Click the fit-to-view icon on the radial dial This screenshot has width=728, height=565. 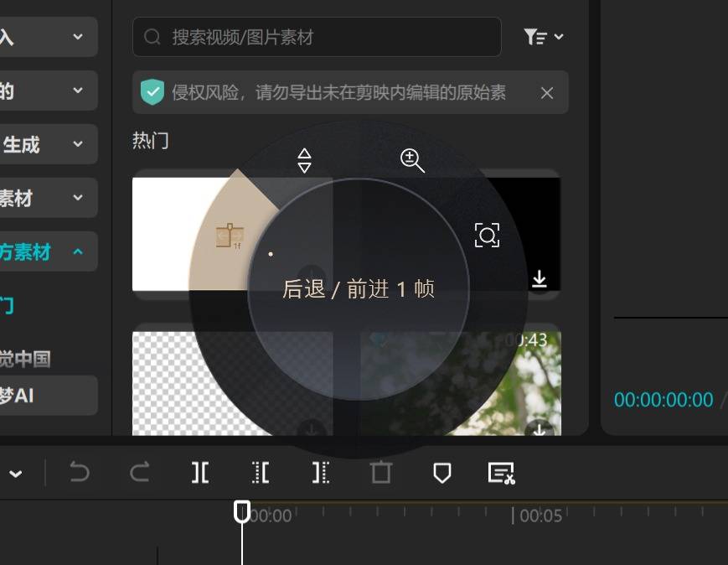487,235
